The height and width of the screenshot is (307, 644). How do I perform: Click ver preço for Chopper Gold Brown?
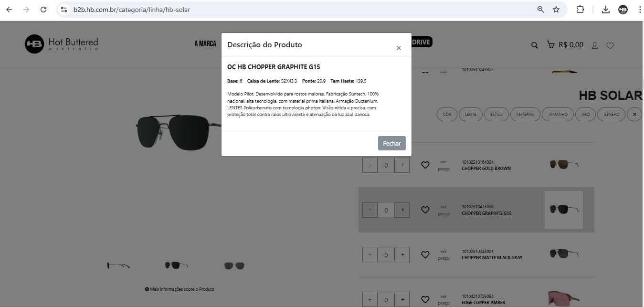coord(443,165)
